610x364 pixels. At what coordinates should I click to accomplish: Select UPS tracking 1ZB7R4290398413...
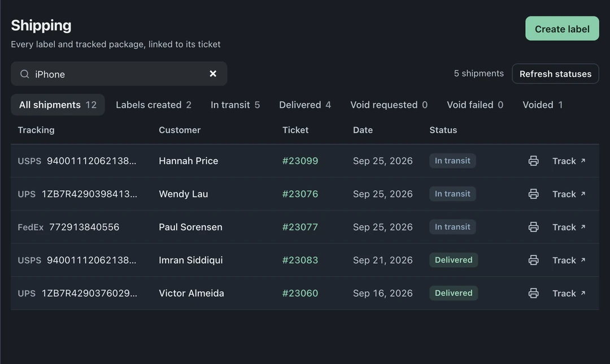pyautogui.click(x=89, y=194)
